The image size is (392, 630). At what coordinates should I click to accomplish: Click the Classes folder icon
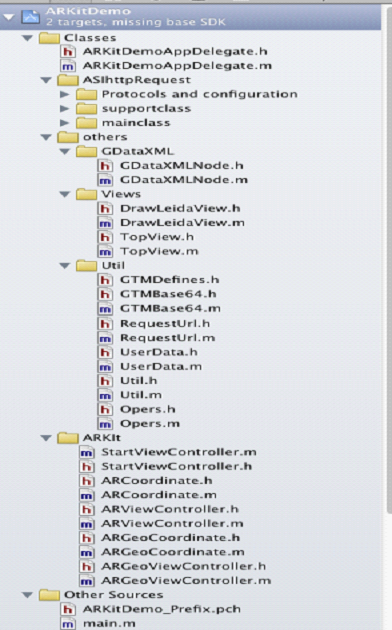click(x=49, y=38)
